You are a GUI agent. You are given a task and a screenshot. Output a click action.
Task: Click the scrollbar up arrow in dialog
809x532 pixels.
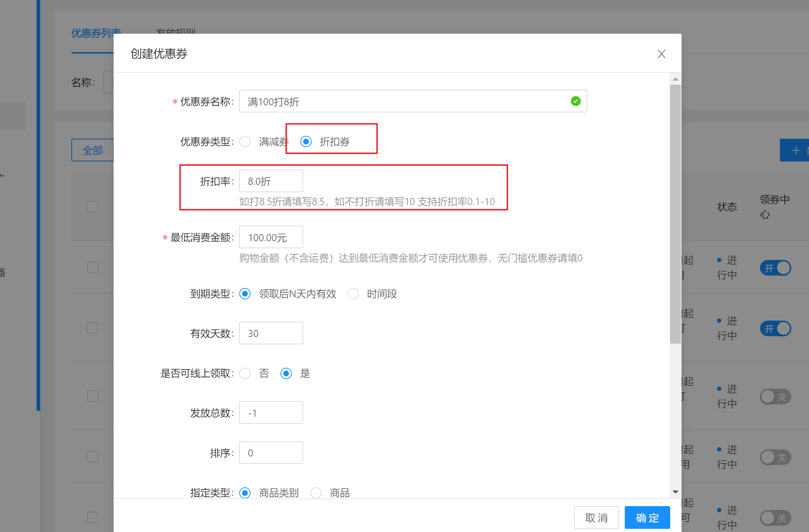tap(675, 79)
